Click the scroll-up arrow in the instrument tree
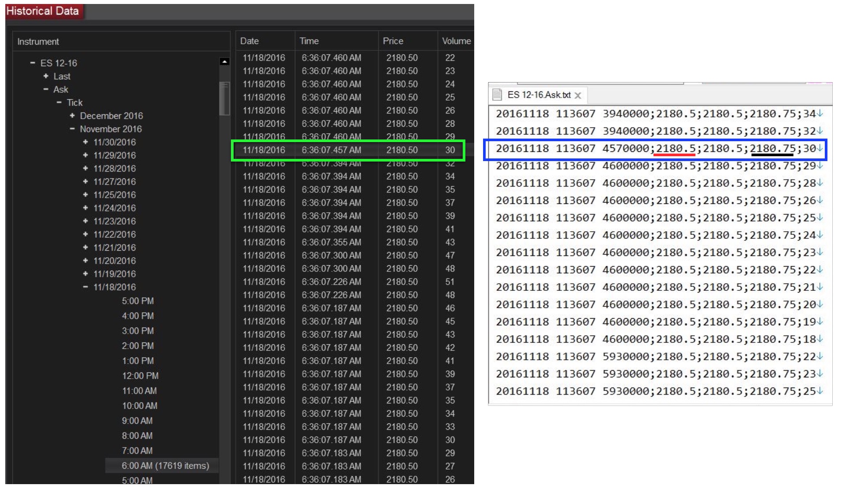861x504 pixels. click(224, 62)
